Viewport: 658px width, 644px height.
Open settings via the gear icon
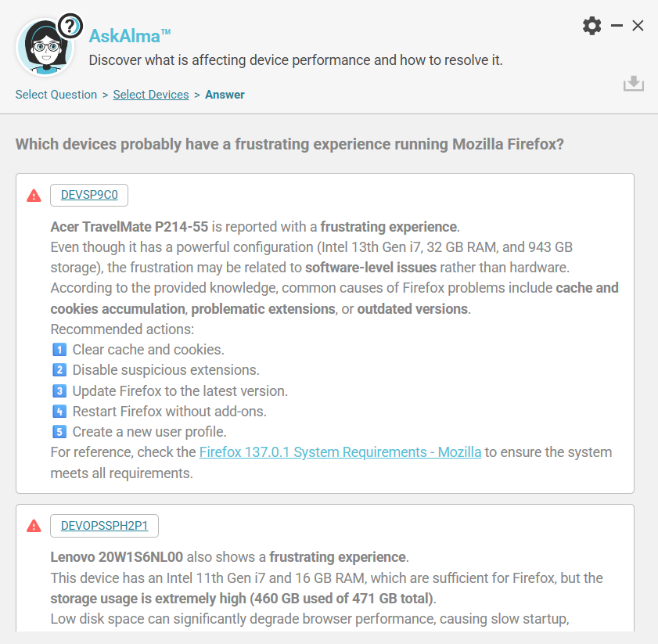coord(592,26)
